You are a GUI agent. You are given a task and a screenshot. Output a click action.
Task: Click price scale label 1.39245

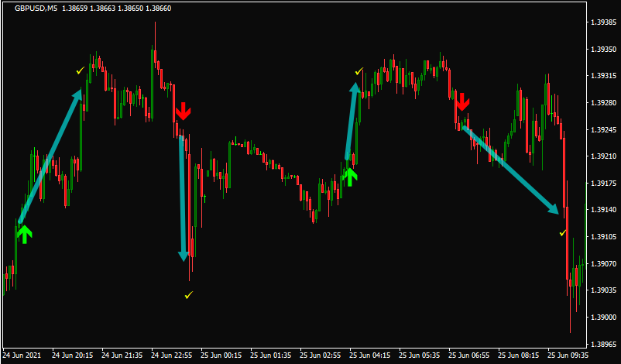(x=603, y=129)
